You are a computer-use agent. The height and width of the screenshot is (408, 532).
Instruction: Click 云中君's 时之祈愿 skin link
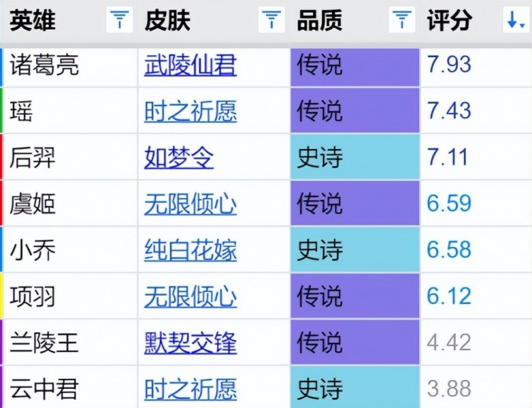(190, 389)
